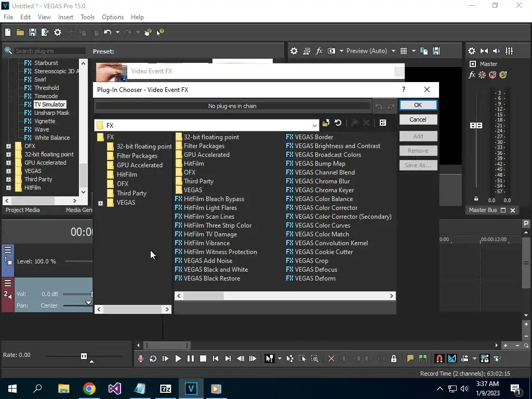Open the Insert menu
The width and height of the screenshot is (532, 399).
[65, 17]
